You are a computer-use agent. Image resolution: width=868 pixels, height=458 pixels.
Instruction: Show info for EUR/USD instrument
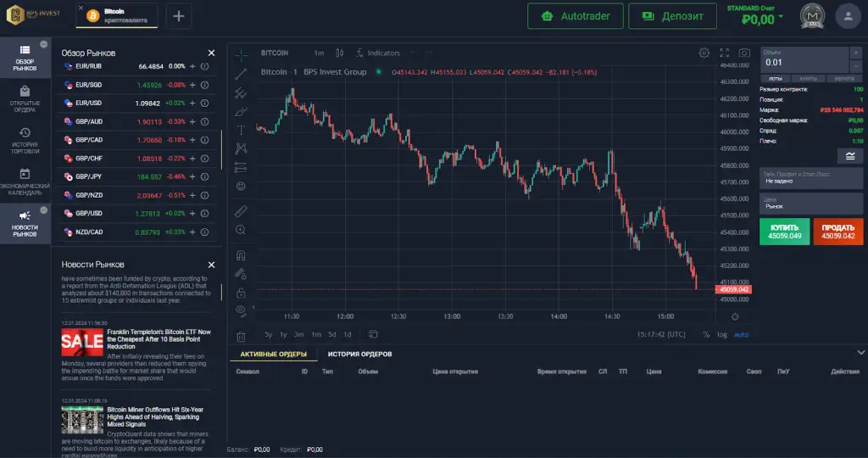(205, 103)
